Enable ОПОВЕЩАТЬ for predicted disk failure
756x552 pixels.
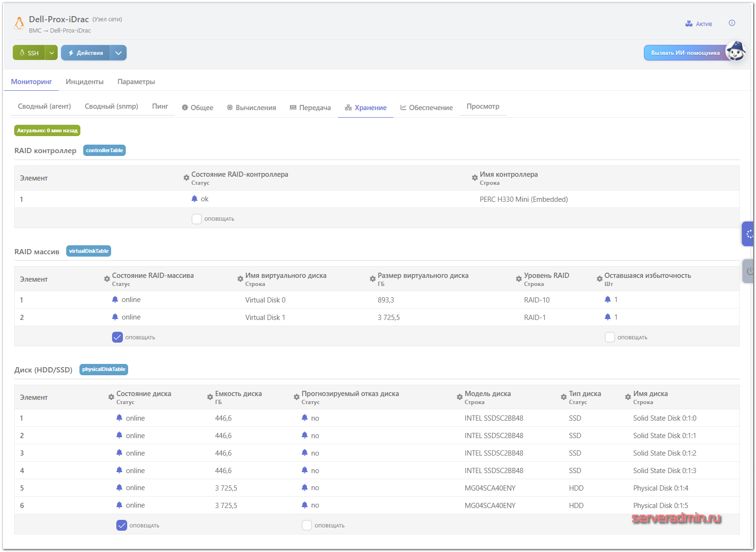pos(307,526)
